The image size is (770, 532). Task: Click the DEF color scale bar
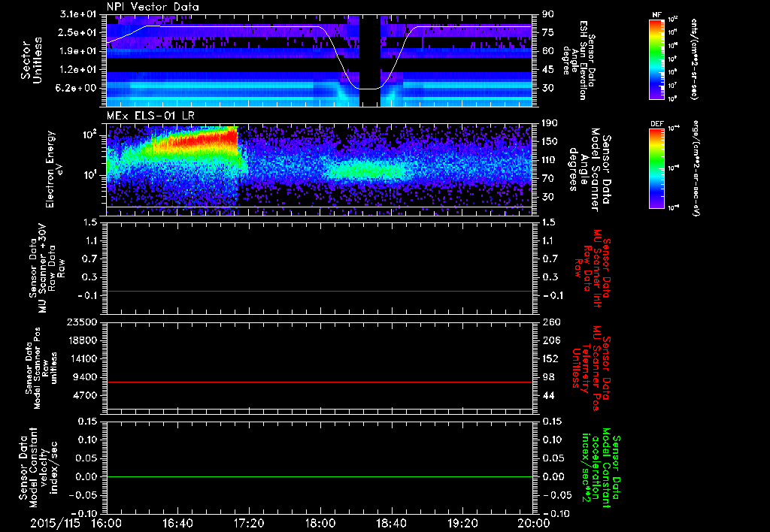point(657,168)
